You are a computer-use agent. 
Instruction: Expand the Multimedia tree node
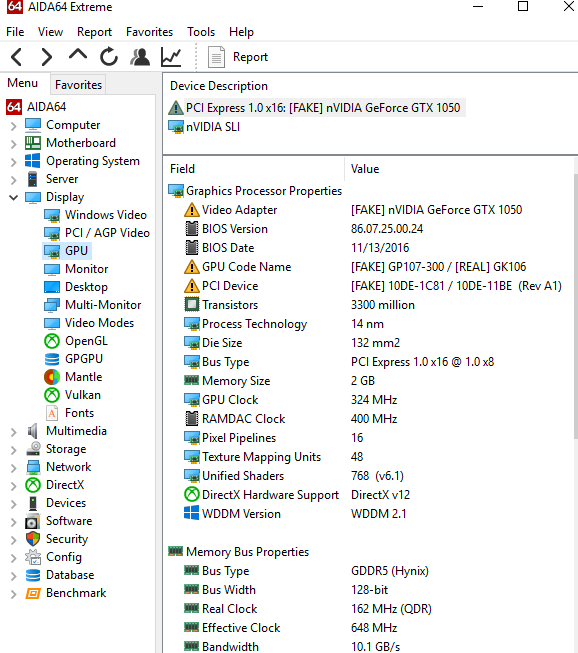pos(13,431)
